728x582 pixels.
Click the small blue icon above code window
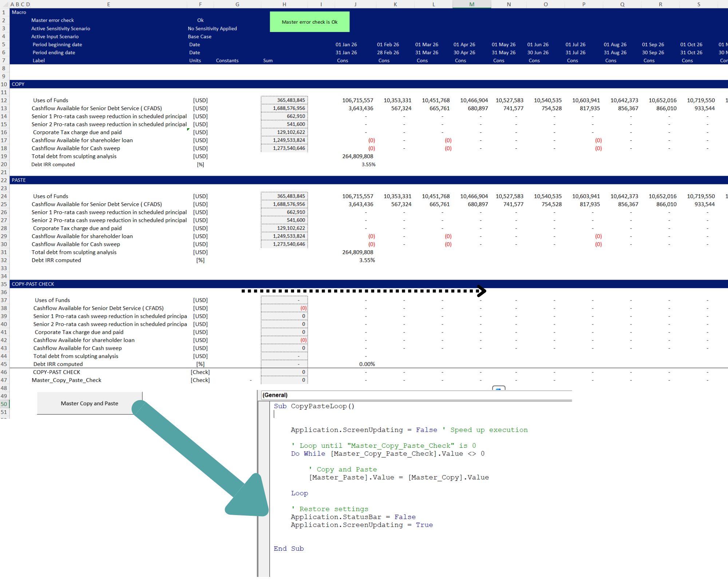tap(498, 388)
